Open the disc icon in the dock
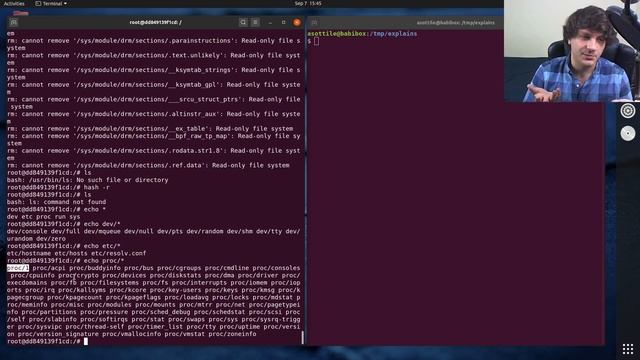 click(628, 133)
